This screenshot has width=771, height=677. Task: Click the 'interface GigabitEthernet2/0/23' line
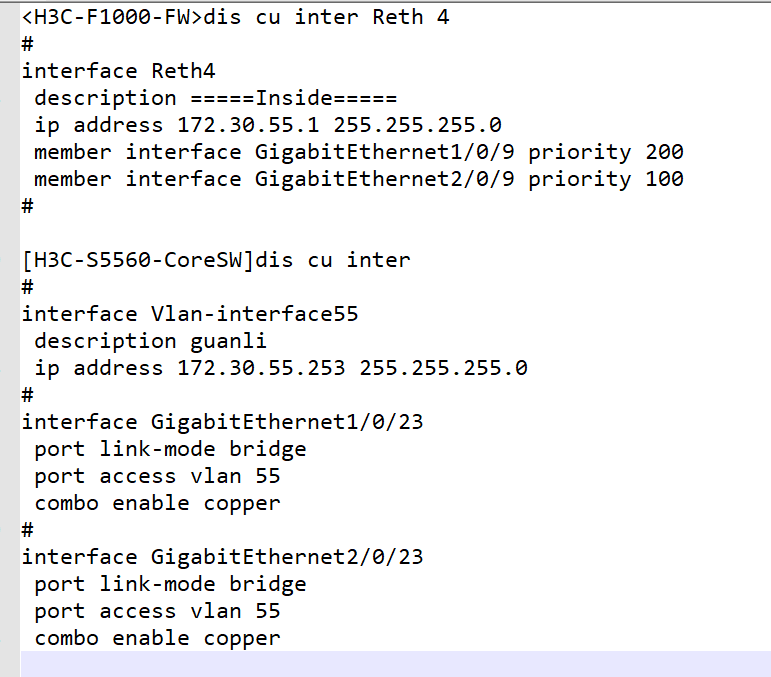(222, 557)
